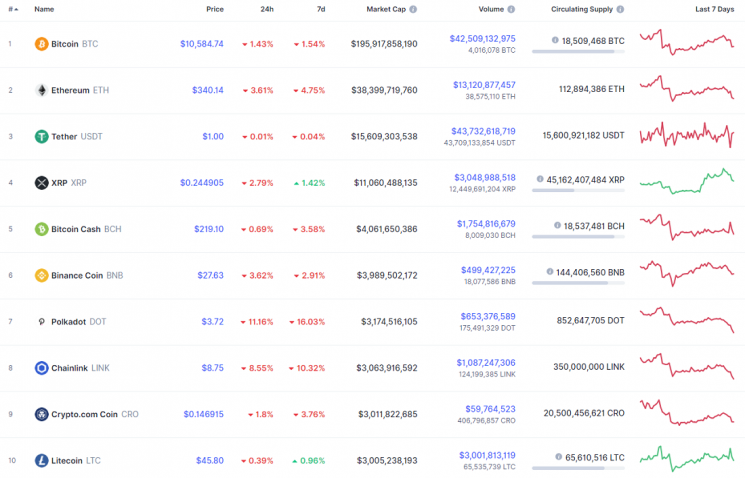Open the Bitcoin BTC name link
This screenshot has width=745, height=478.
pyautogui.click(x=75, y=44)
